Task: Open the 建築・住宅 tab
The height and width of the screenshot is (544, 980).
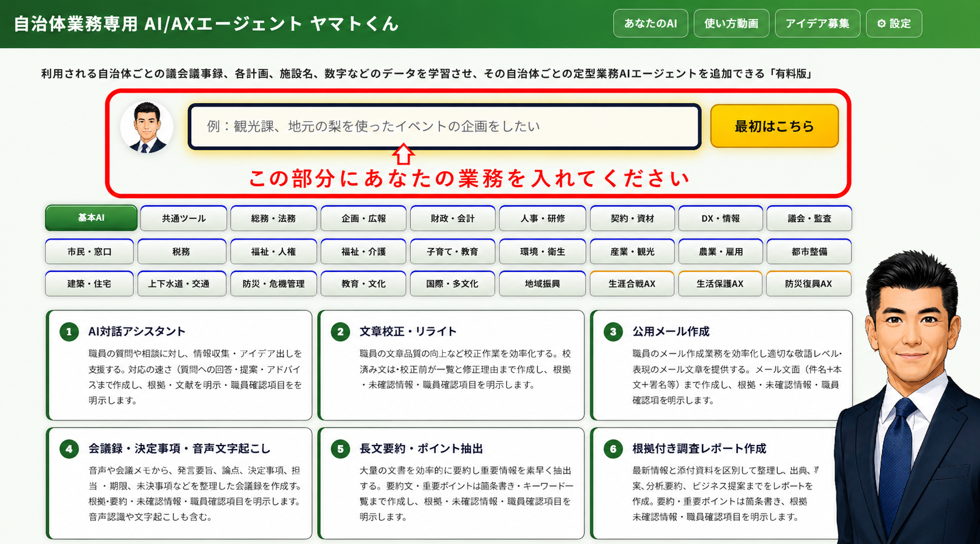Action: pyautogui.click(x=90, y=284)
